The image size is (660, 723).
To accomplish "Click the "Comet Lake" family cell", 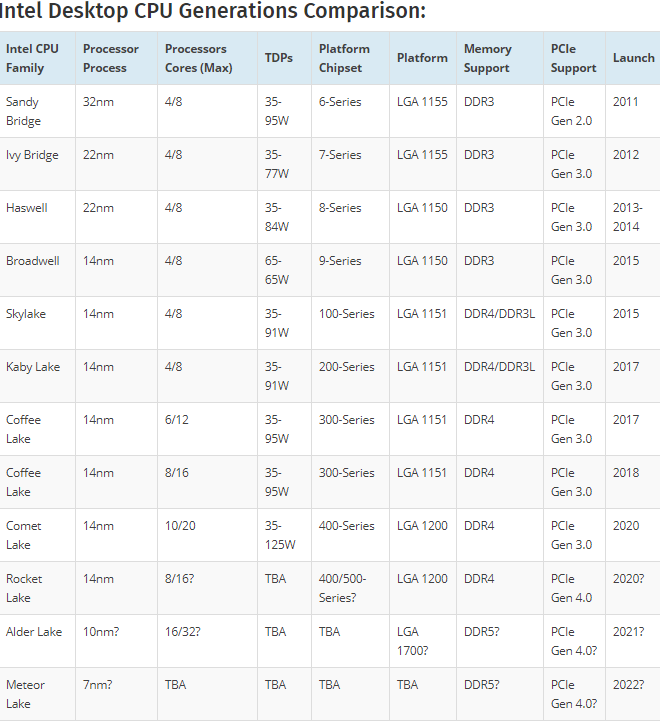I will click(x=24, y=535).
